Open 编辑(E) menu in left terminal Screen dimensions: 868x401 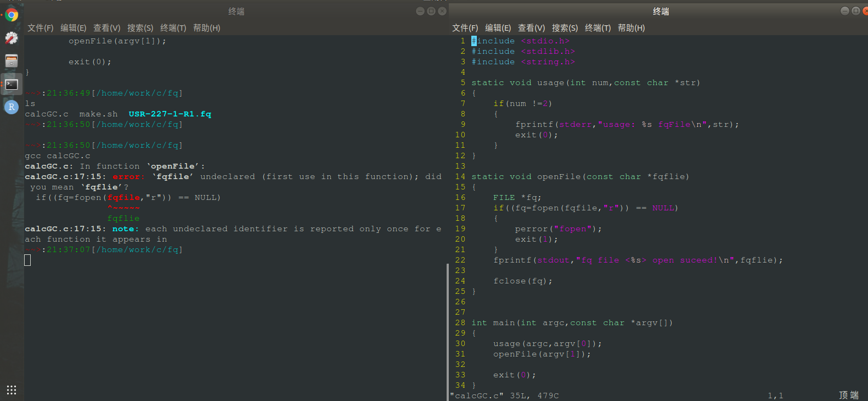[74, 28]
